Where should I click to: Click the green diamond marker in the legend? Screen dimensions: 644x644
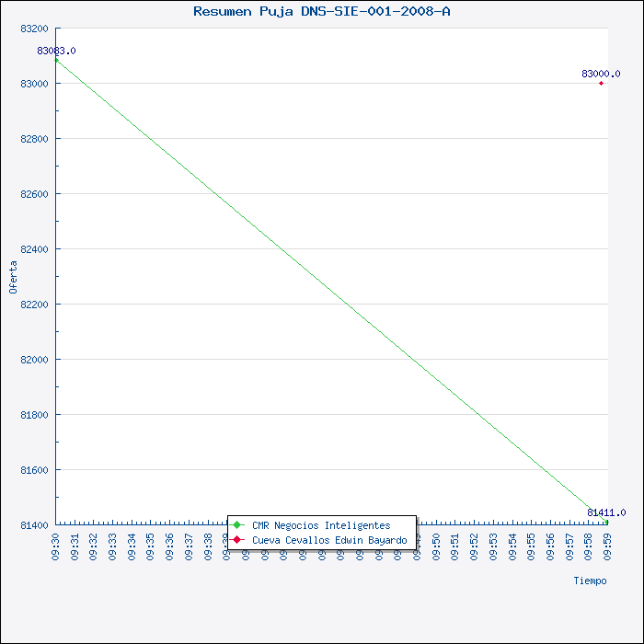237,525
